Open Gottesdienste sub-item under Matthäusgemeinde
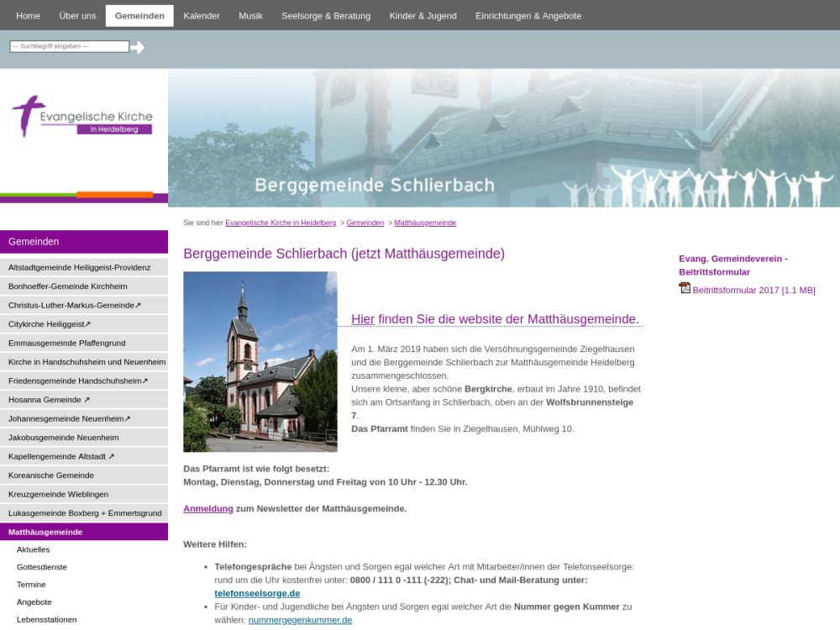The width and height of the screenshot is (840, 630). coord(42,567)
